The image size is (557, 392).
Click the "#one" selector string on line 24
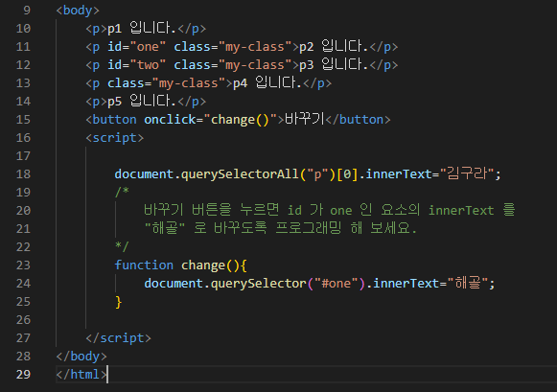(x=336, y=284)
